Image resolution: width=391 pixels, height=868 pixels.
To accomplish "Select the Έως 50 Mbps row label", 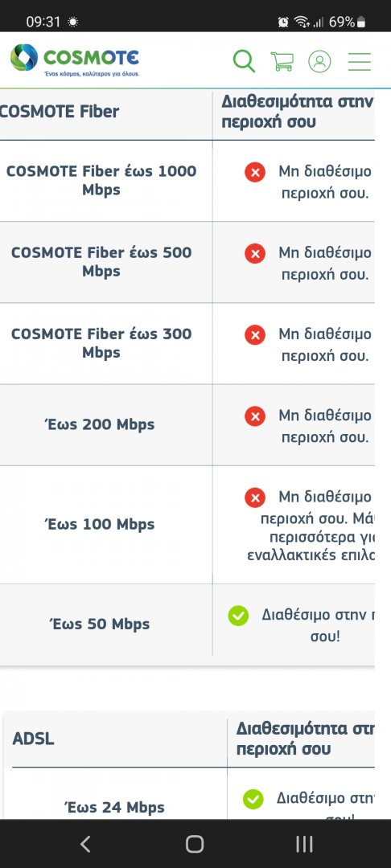I will point(100,624).
